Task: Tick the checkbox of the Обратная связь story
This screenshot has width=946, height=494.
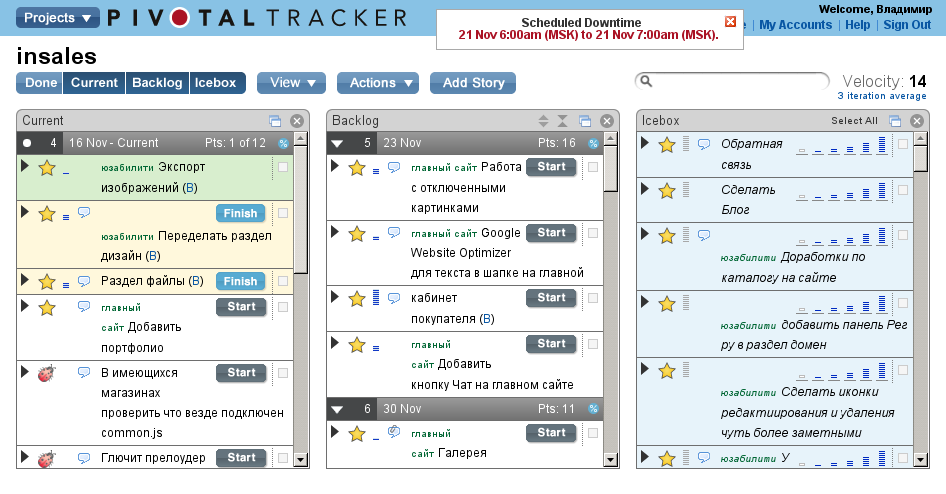Action: [903, 144]
